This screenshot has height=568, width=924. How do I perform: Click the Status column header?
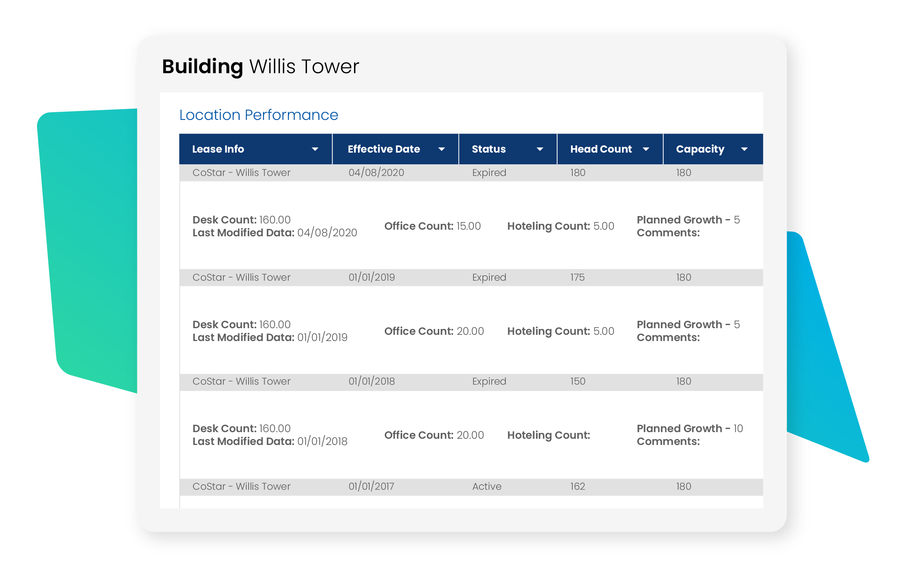489,149
